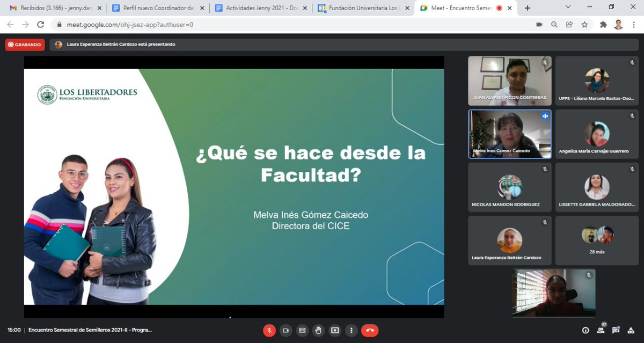Open a new browser tab
This screenshot has height=343, width=644.
pos(528,8)
